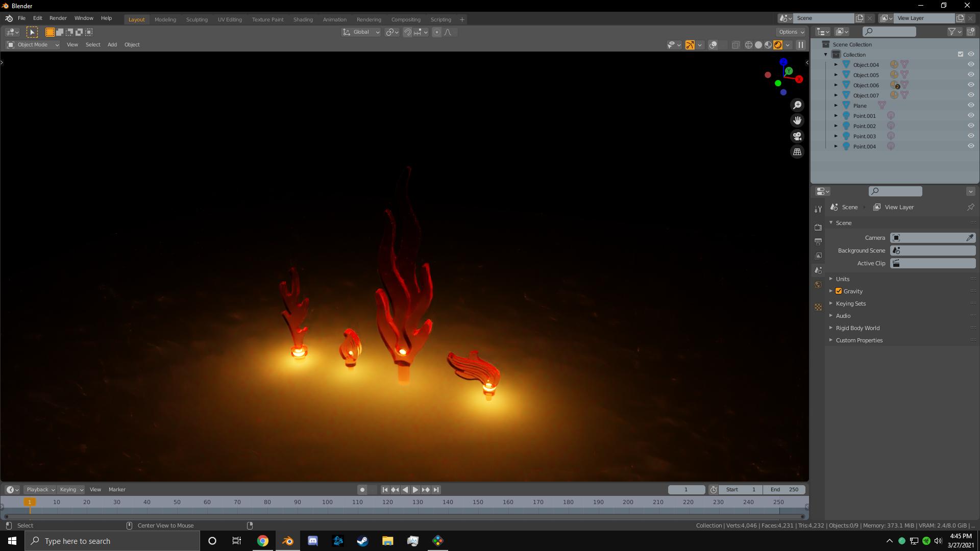The width and height of the screenshot is (980, 551).
Task: Switch to solid viewport shading
Action: tap(758, 45)
